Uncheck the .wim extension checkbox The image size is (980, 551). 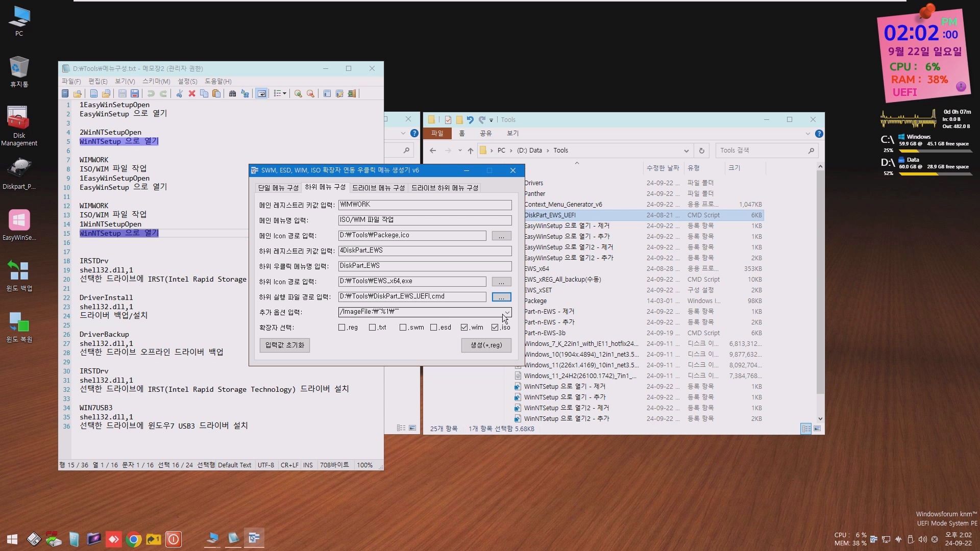(x=464, y=328)
